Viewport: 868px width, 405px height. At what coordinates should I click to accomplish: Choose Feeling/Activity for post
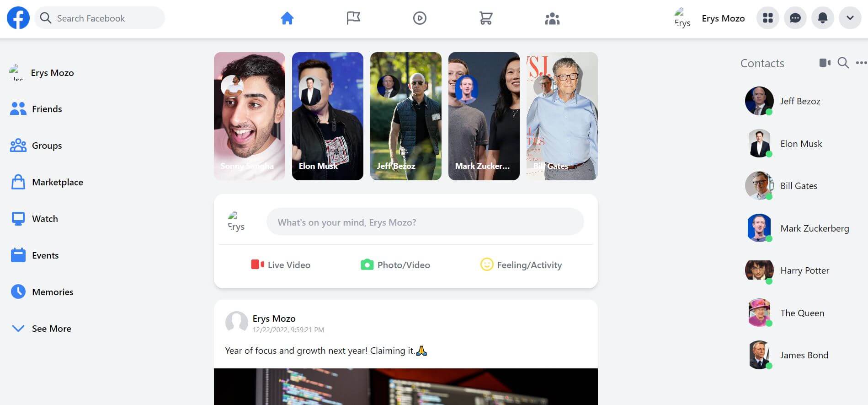click(521, 265)
